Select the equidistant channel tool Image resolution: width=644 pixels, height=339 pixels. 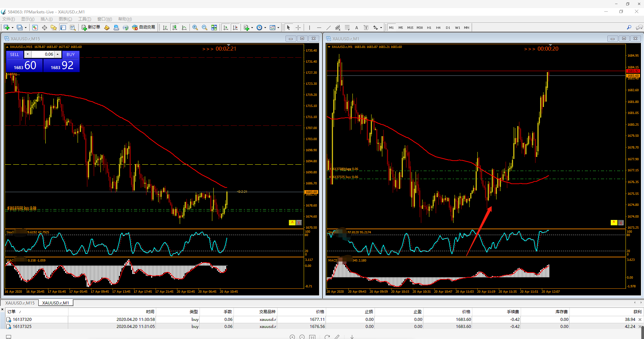[338, 27]
